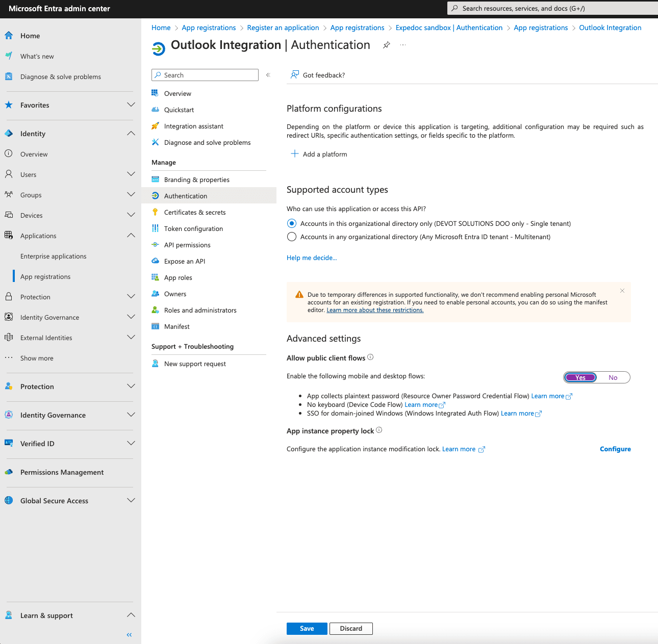Dismiss the personal accounts warning banner
This screenshot has width=658, height=644.
tap(622, 291)
